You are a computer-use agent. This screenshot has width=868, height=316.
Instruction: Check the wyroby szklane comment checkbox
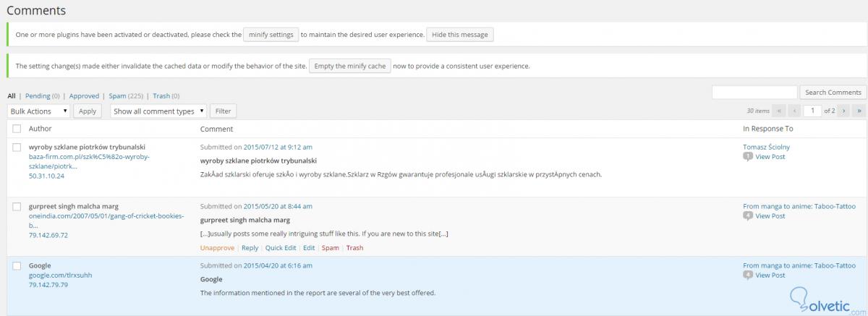[x=17, y=147]
